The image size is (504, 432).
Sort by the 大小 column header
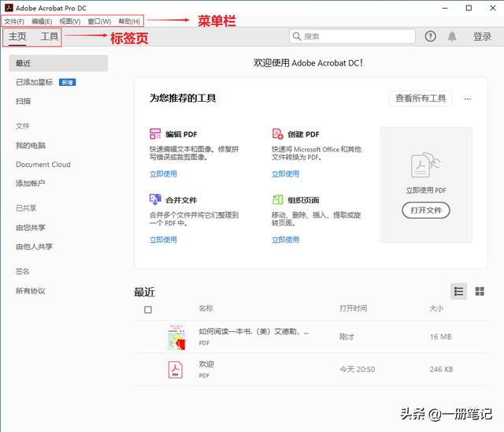pos(436,308)
